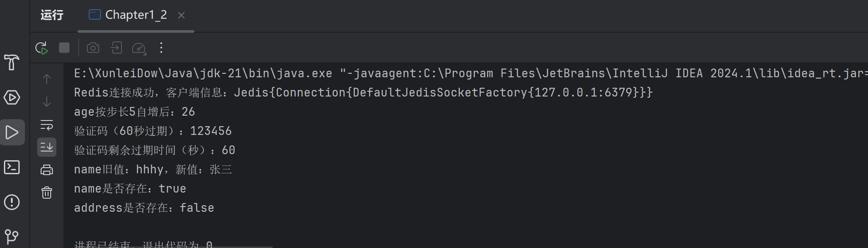The image size is (868, 248).
Task: Open the Terminal tool window
Action: tap(12, 167)
